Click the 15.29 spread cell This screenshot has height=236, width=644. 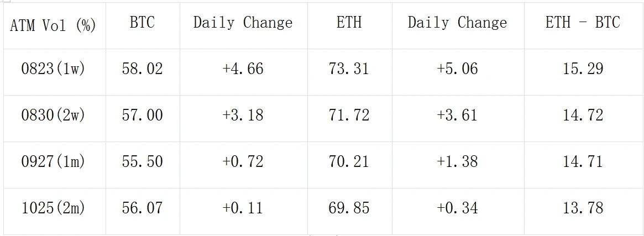point(583,69)
